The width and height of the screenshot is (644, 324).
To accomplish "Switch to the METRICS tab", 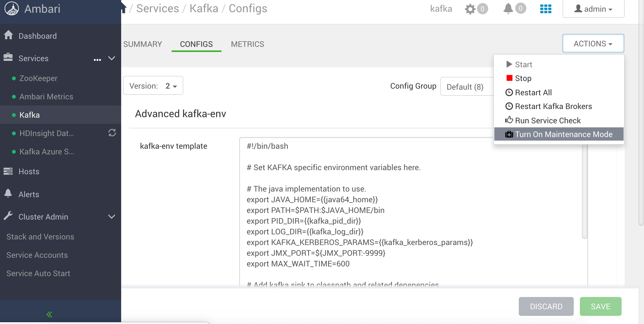I will point(247,44).
